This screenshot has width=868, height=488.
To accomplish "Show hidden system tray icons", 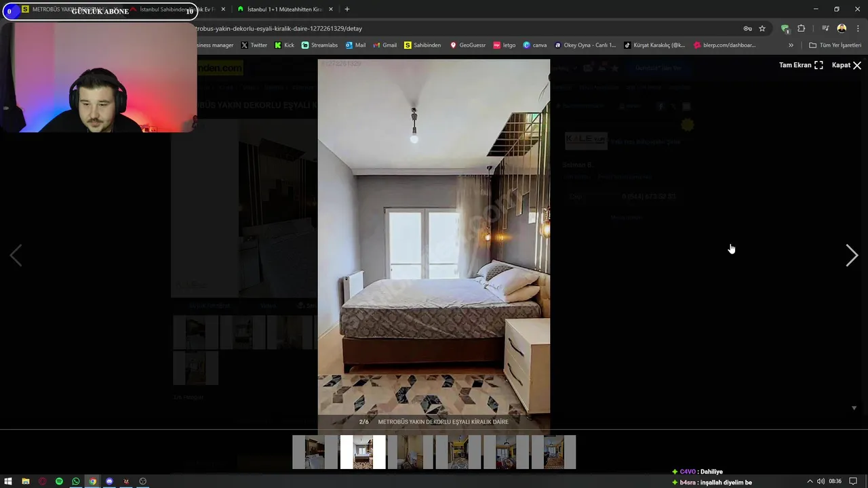I will tap(809, 481).
